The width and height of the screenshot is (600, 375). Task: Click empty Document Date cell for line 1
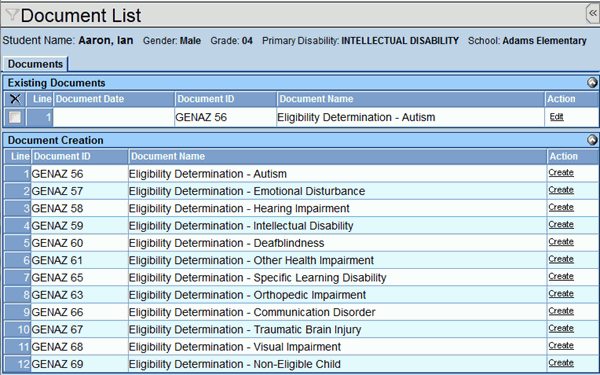pos(114,117)
